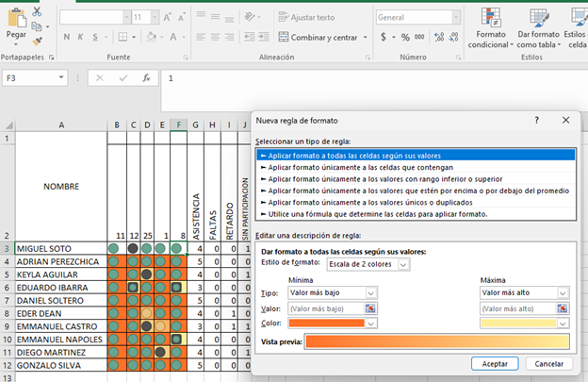Viewport: 588px width, 382px height.
Task: Click range selector icon beside Máxima Valor
Action: [563, 307]
